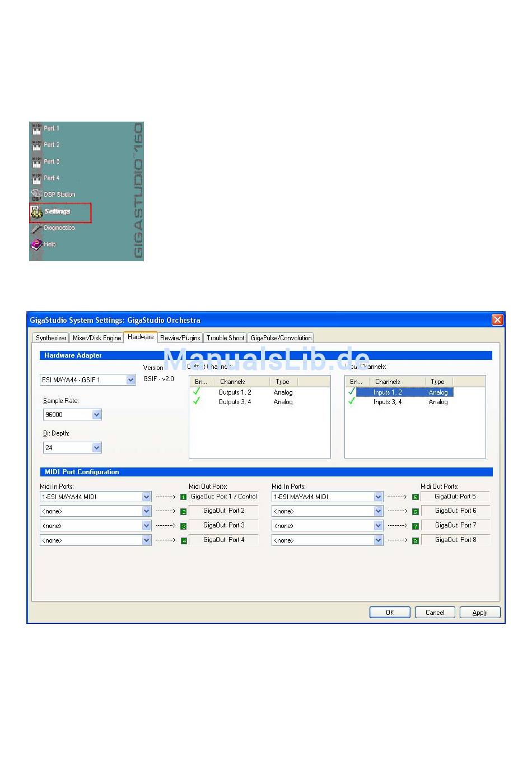
Task: Switch to the Trouble Shoot tab
Action: (x=225, y=338)
